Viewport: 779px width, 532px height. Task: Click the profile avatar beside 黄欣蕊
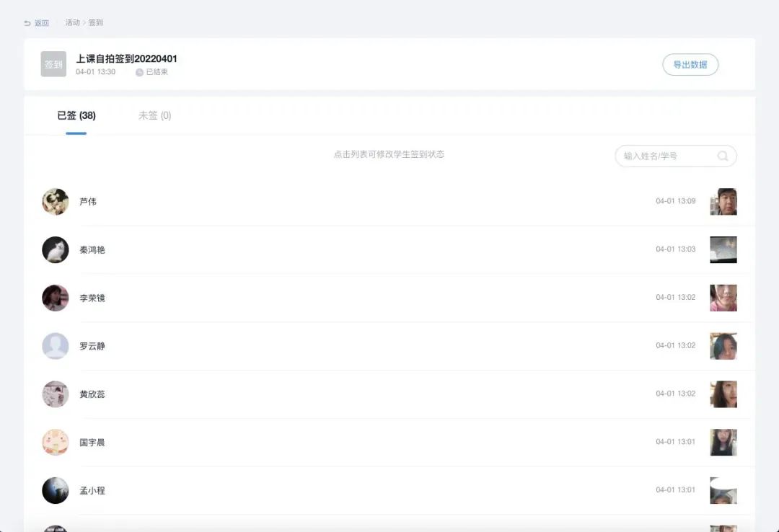click(56, 394)
